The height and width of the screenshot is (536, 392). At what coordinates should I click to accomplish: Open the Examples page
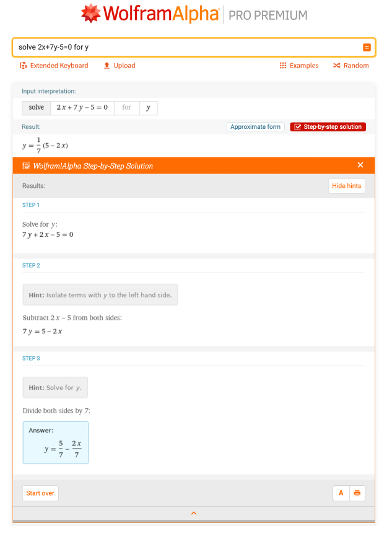(x=299, y=65)
